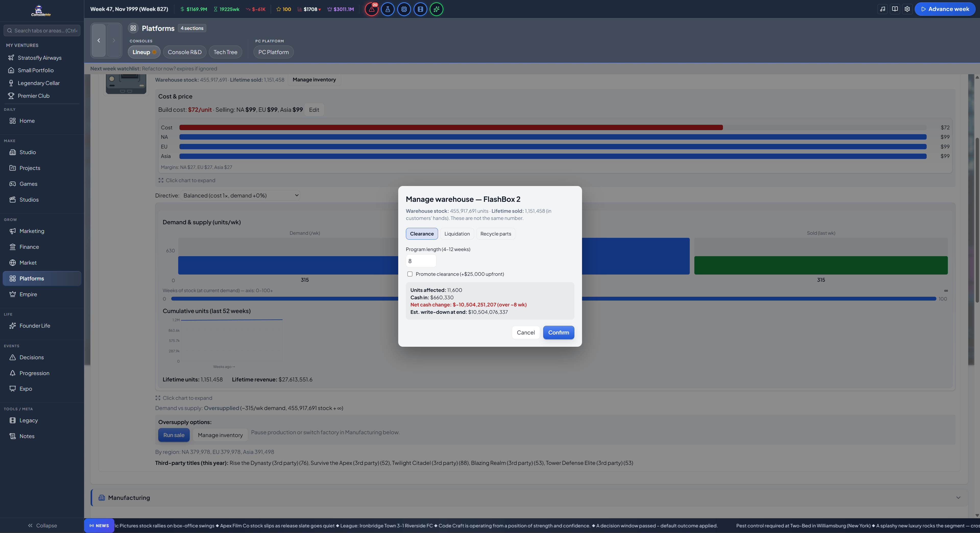Switch to the Liquidation tab
The height and width of the screenshot is (533, 980).
point(457,234)
